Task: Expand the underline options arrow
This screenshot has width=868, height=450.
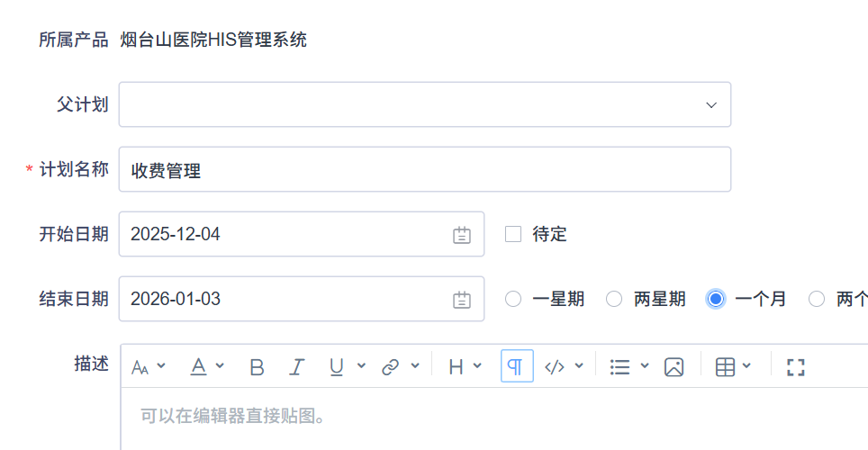Action: pyautogui.click(x=361, y=366)
